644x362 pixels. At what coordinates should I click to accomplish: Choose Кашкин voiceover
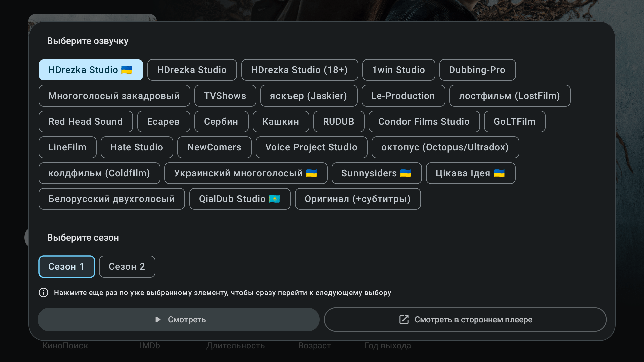[x=281, y=121]
